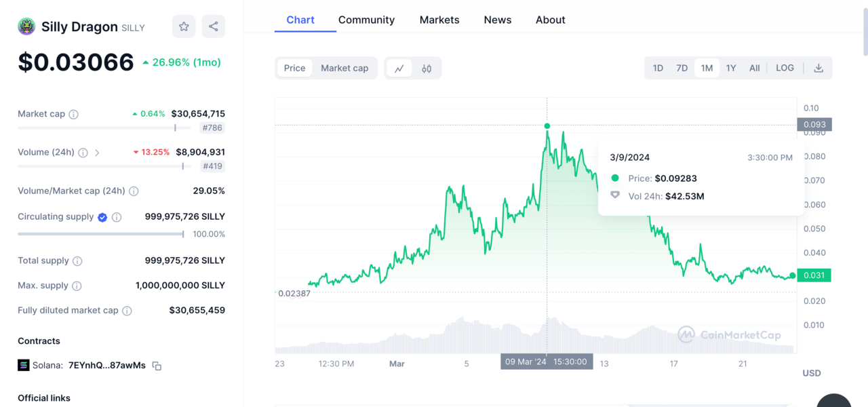The image size is (868, 407).
Task: Select the All time range button
Action: click(x=754, y=68)
